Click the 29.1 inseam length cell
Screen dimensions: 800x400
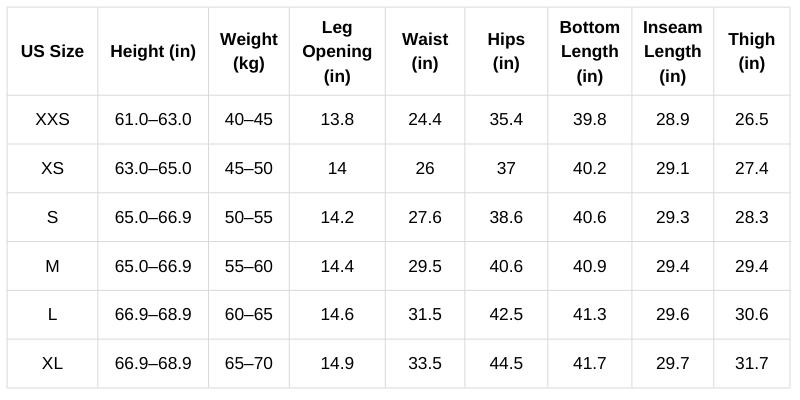point(673,168)
